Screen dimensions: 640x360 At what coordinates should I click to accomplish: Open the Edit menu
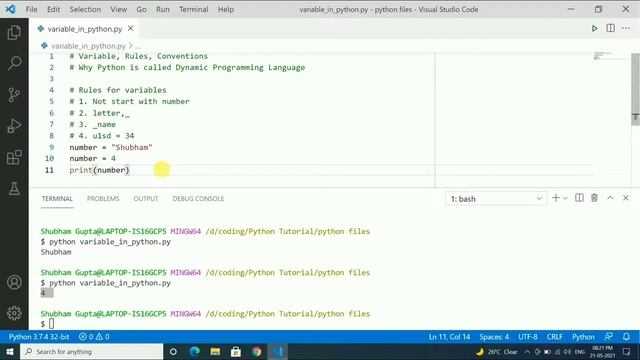[53, 9]
